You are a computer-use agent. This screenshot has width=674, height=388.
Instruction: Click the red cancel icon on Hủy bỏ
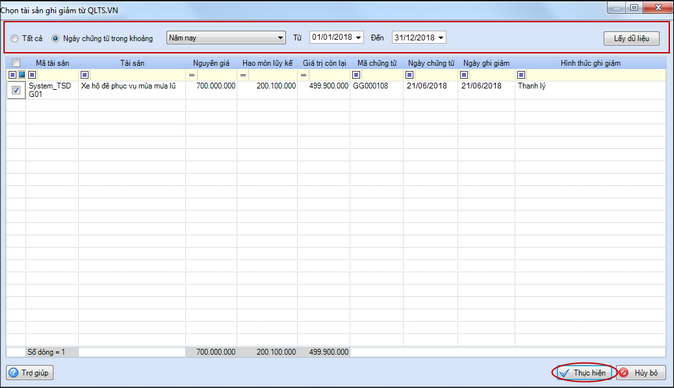pyautogui.click(x=624, y=373)
